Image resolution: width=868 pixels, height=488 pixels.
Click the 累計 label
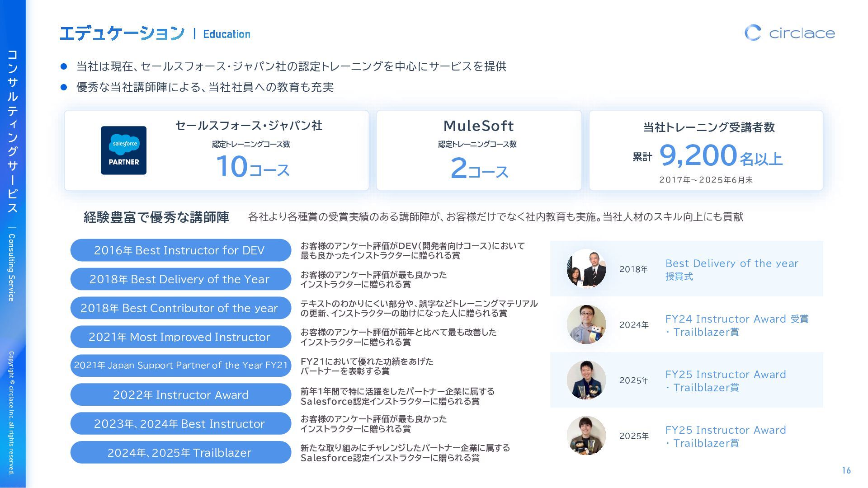pos(642,157)
